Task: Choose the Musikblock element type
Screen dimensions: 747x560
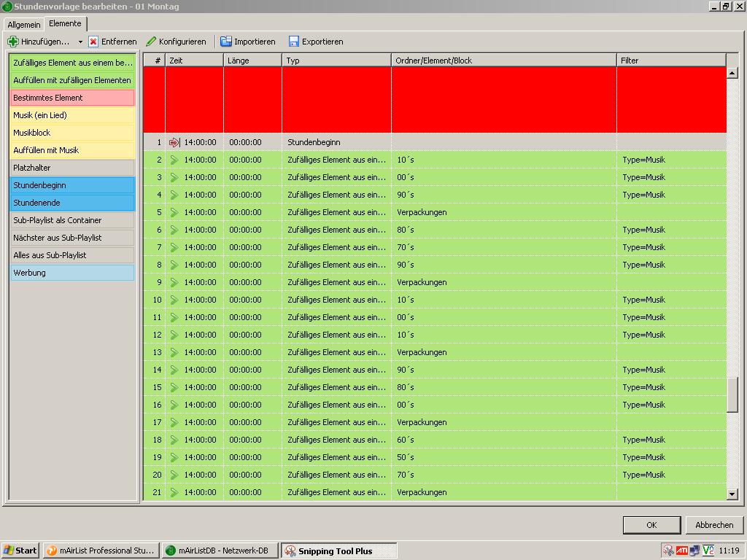Action: click(x=72, y=133)
